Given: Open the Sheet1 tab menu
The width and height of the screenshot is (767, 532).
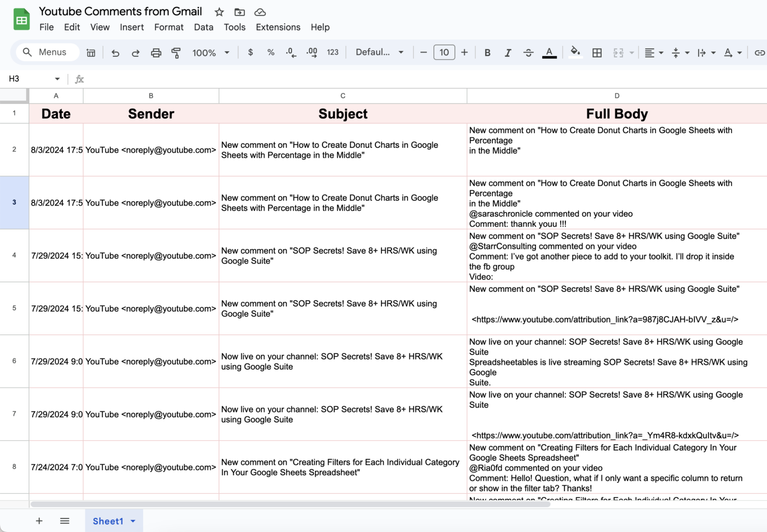Looking at the screenshot, I should coord(133,521).
